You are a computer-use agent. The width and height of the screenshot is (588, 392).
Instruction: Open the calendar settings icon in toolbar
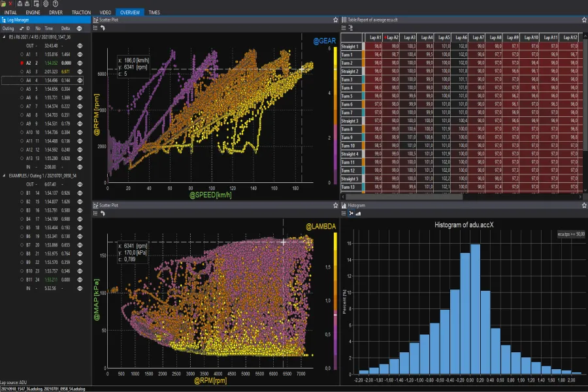tap(37, 4)
